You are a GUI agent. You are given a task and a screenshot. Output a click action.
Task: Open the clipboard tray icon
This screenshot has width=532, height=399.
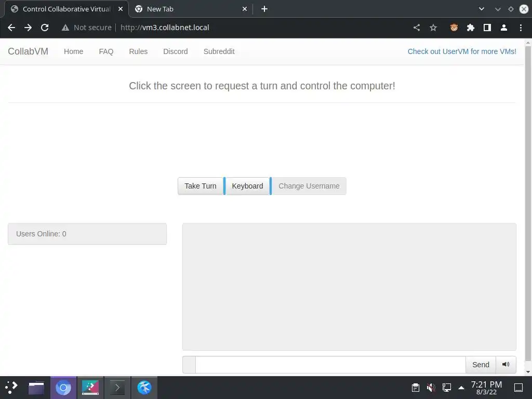pos(415,388)
